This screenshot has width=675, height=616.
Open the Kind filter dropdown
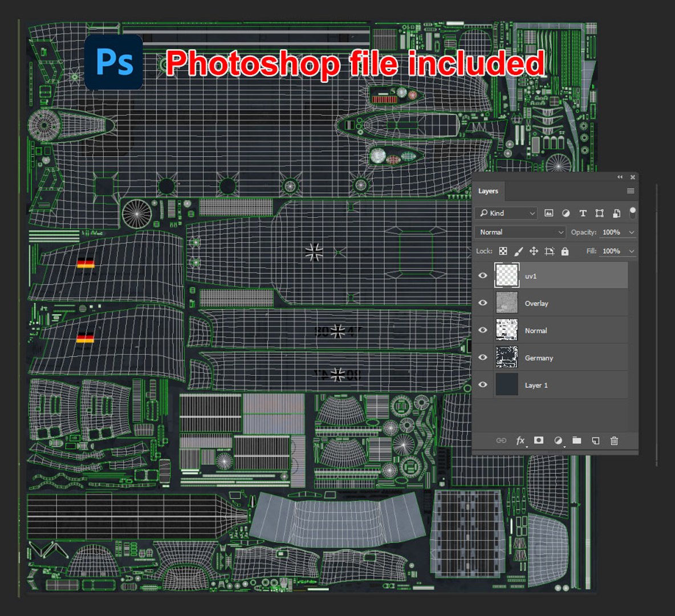point(506,213)
